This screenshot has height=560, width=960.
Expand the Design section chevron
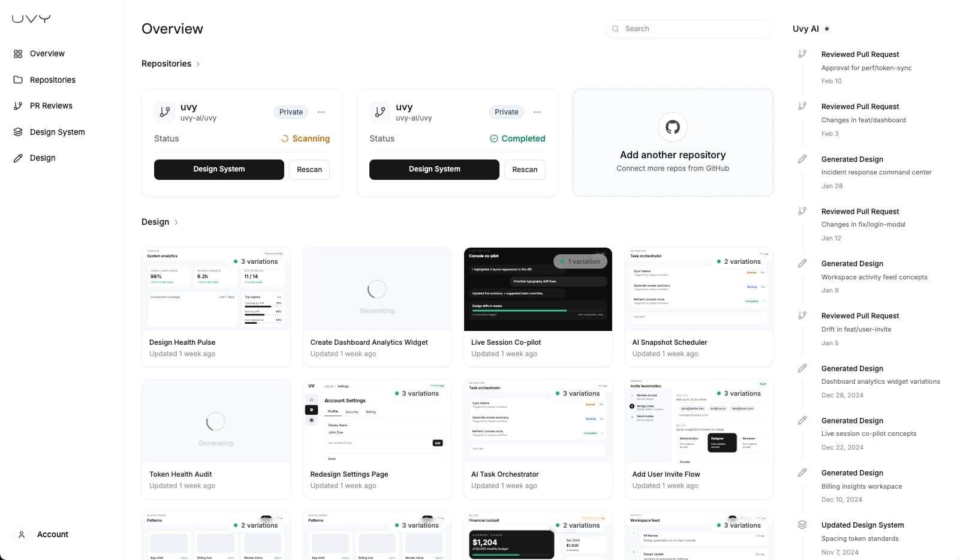tap(176, 222)
